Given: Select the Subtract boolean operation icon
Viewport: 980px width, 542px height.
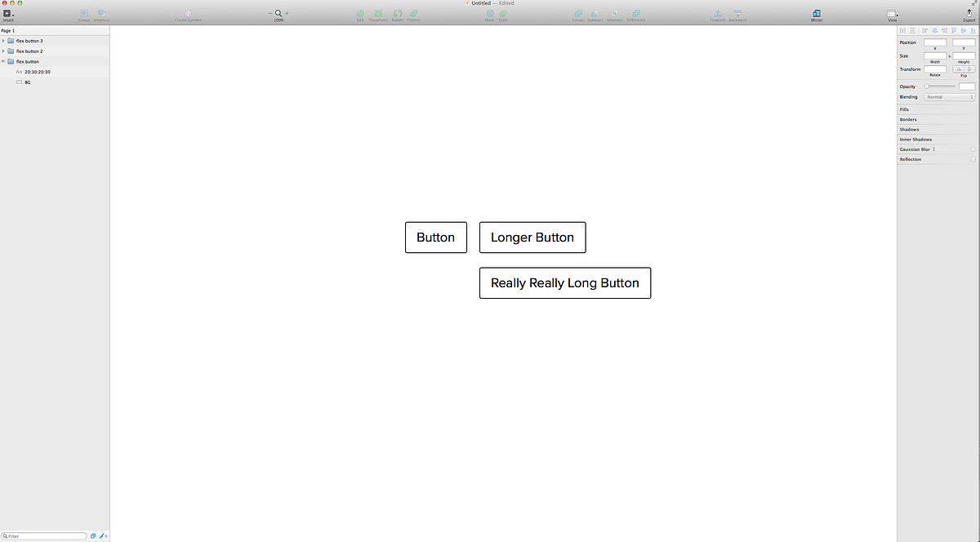Looking at the screenshot, I should click(597, 14).
